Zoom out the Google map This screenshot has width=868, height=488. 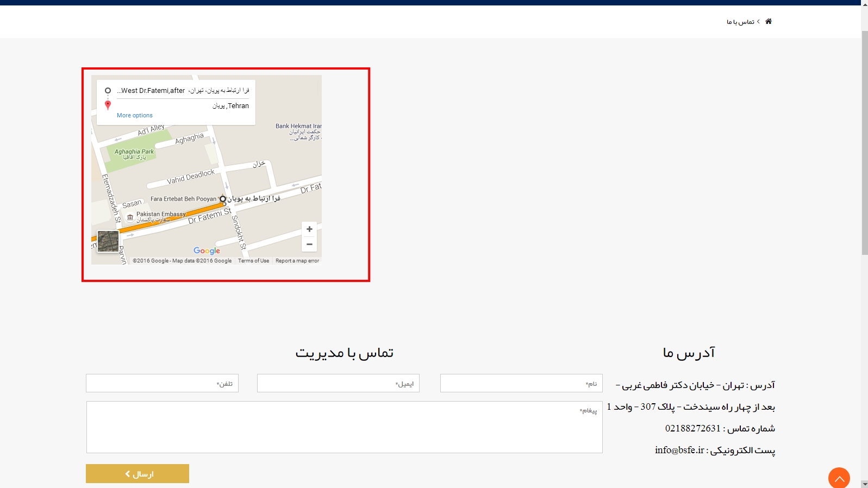(309, 244)
